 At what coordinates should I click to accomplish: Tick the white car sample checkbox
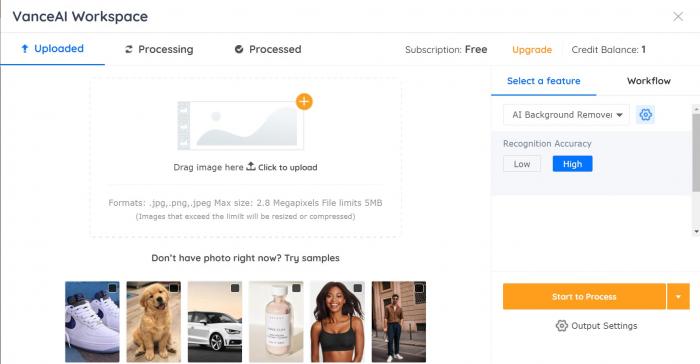coord(235,288)
